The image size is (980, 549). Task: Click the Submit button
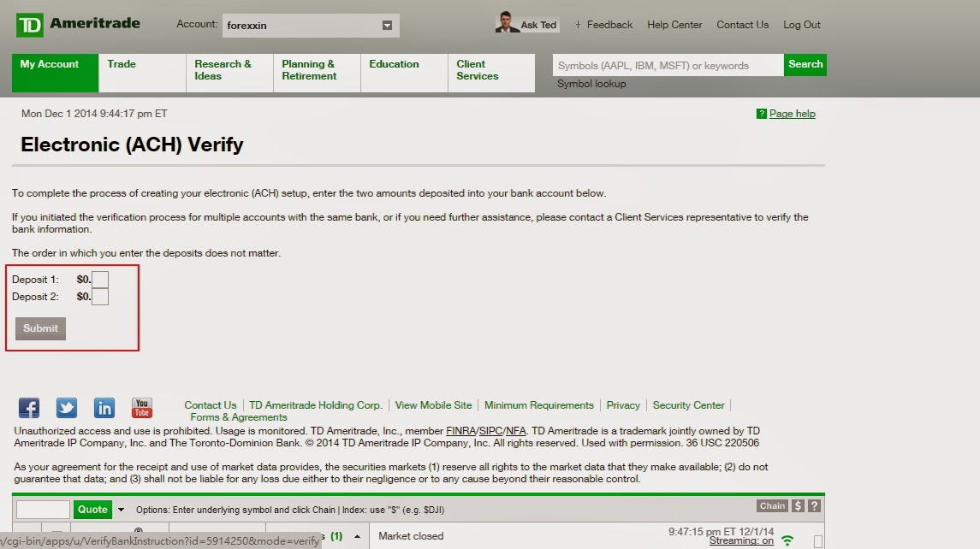point(40,328)
